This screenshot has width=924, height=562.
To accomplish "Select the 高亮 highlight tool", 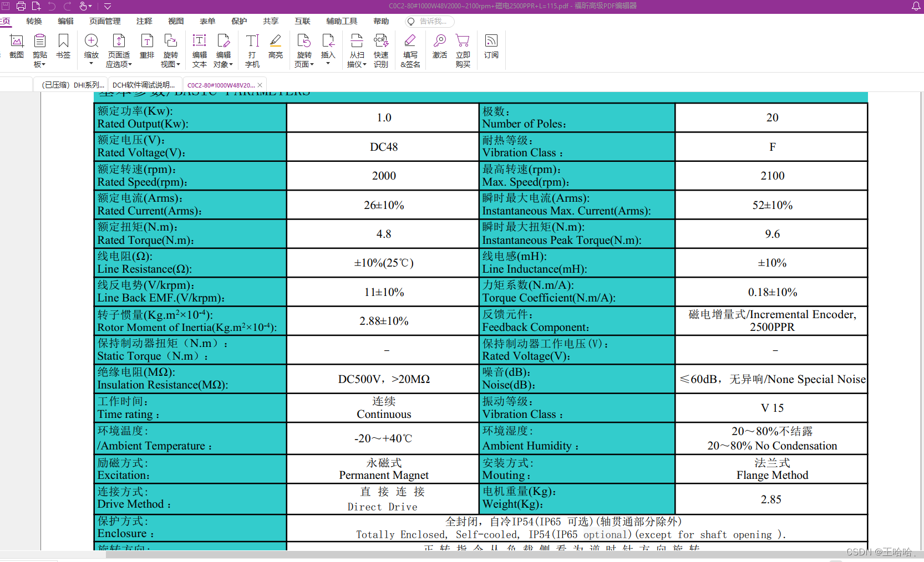I will pyautogui.click(x=276, y=47).
